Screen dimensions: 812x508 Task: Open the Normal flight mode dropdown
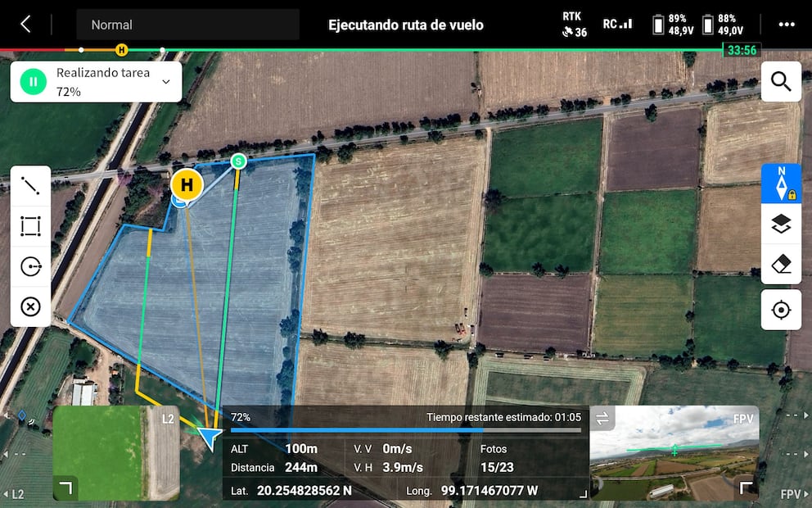point(187,25)
